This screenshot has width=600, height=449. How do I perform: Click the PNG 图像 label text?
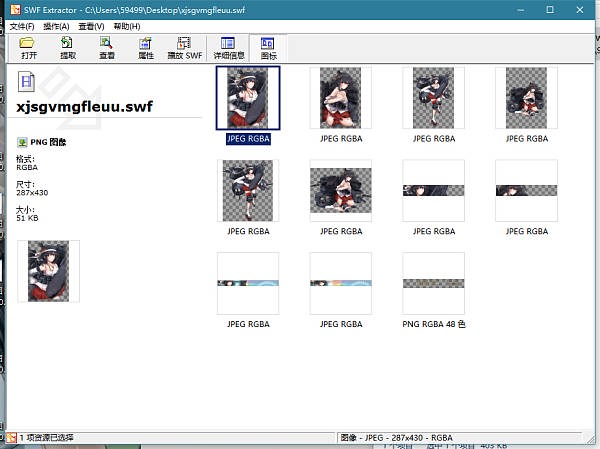click(x=48, y=142)
